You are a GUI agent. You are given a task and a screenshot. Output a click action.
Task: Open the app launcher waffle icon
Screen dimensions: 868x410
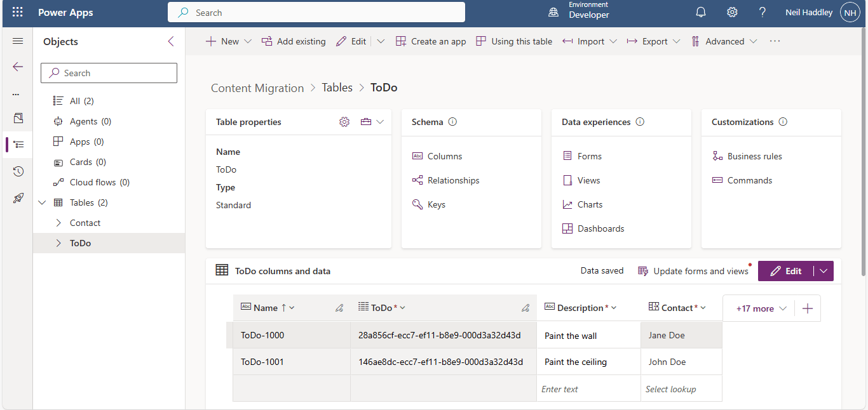point(17,13)
